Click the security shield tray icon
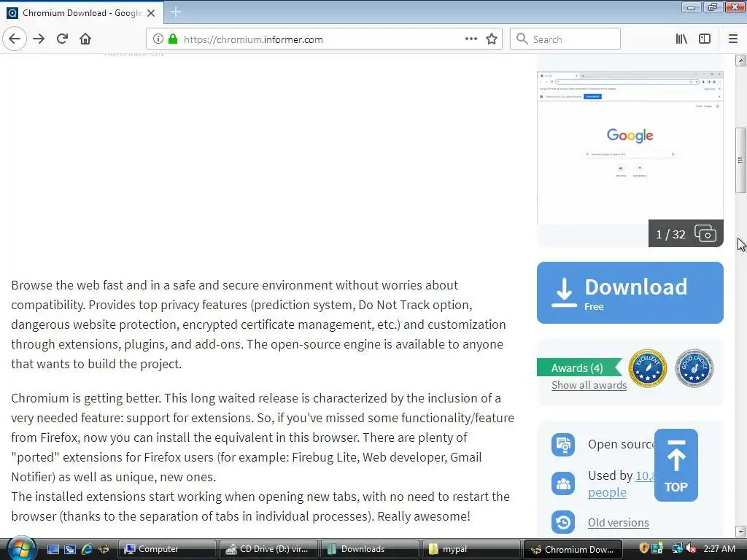The image size is (747, 560). pyautogui.click(x=643, y=549)
